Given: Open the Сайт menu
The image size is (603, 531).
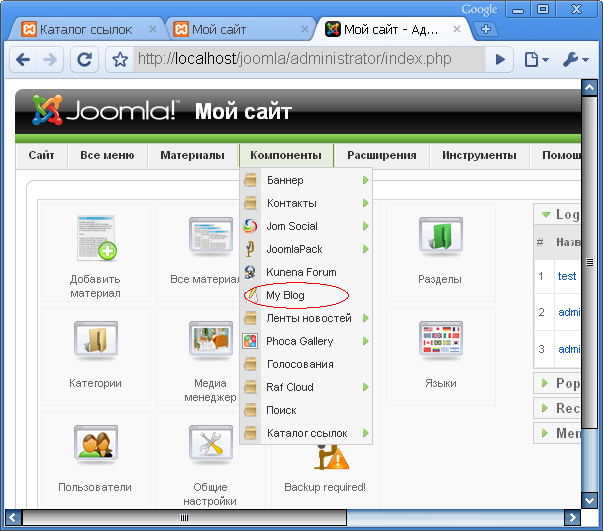Looking at the screenshot, I should coord(42,155).
